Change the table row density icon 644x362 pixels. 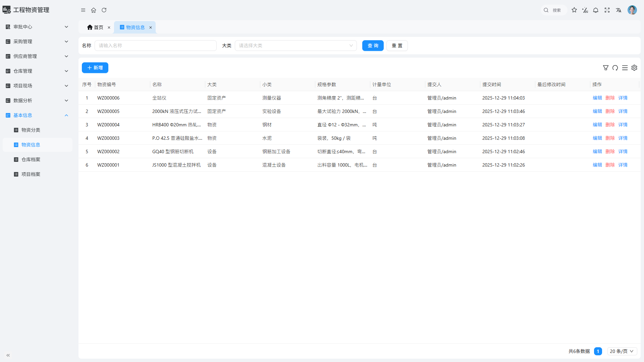pyautogui.click(x=625, y=68)
